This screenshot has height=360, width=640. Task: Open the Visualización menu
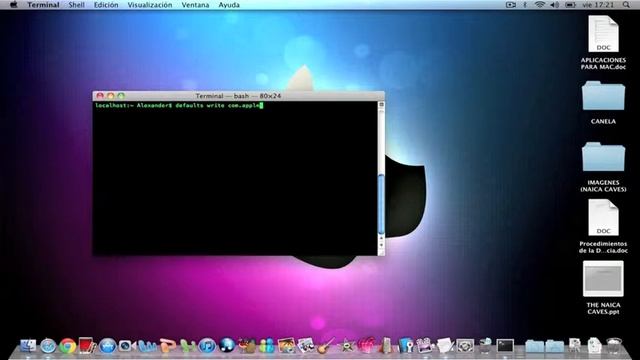click(150, 5)
